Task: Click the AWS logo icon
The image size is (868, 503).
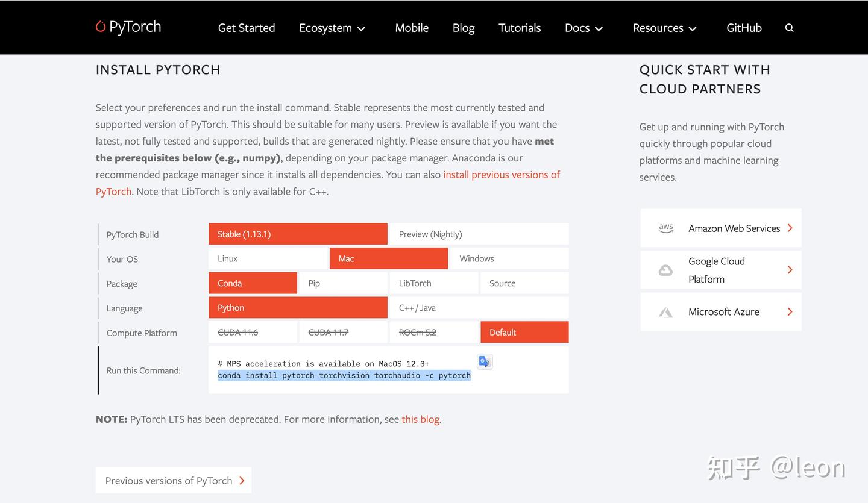Action: (x=665, y=228)
